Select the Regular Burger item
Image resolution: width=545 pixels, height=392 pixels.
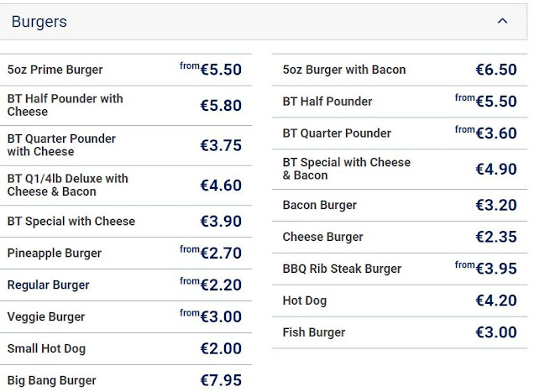(x=49, y=285)
